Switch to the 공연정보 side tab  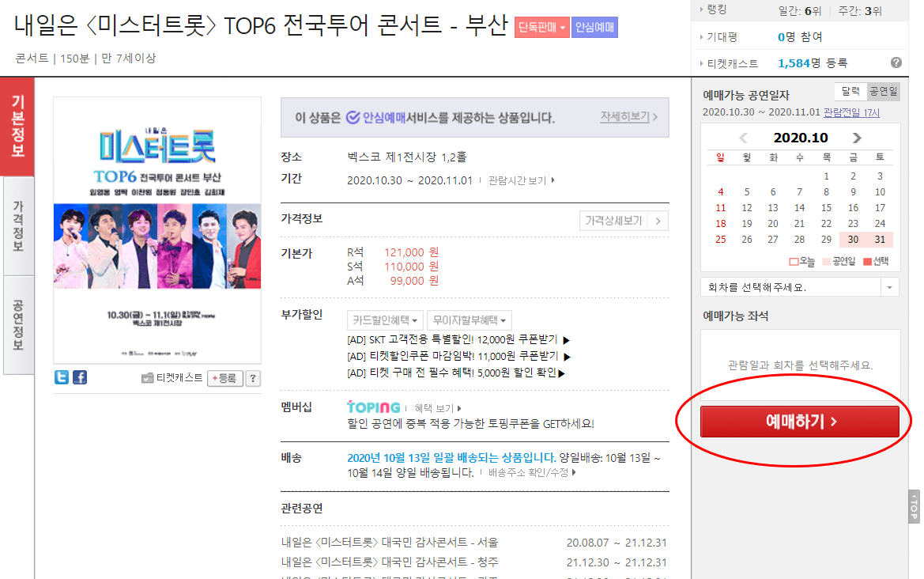pyautogui.click(x=18, y=325)
